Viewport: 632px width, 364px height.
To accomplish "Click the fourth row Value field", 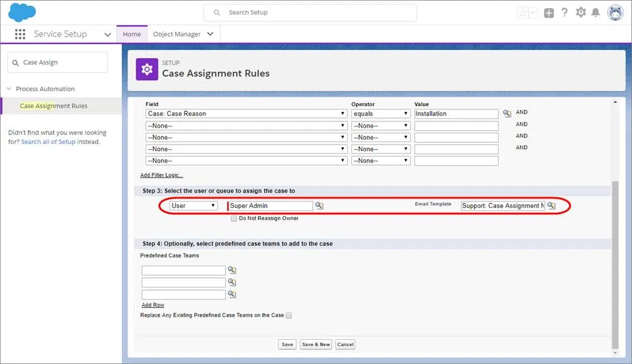I will 456,149.
